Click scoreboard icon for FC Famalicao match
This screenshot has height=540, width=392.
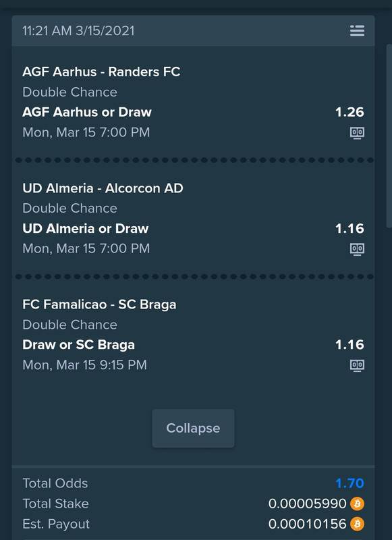[357, 365]
